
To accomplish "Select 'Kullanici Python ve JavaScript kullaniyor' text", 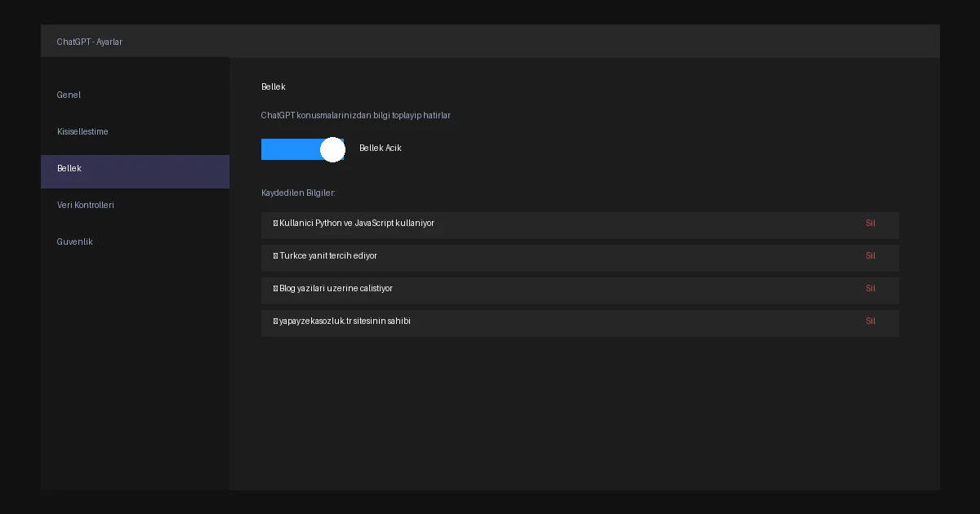I will pos(357,224).
